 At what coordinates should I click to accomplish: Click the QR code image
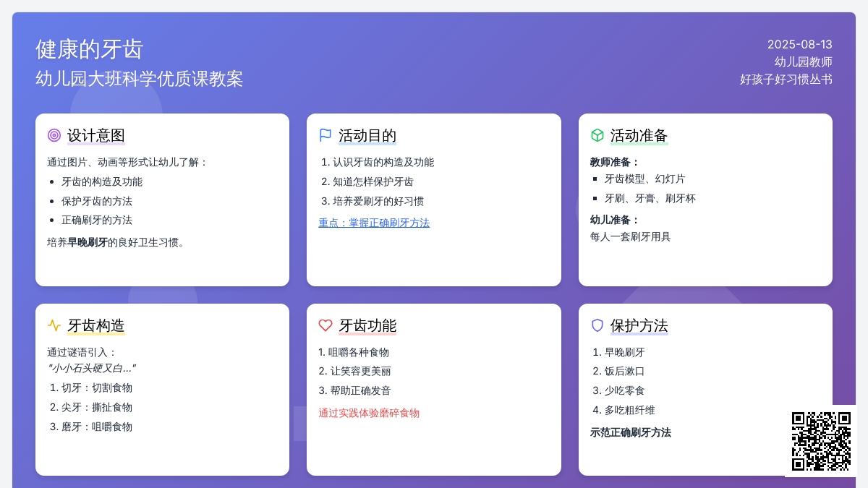pyautogui.click(x=821, y=441)
